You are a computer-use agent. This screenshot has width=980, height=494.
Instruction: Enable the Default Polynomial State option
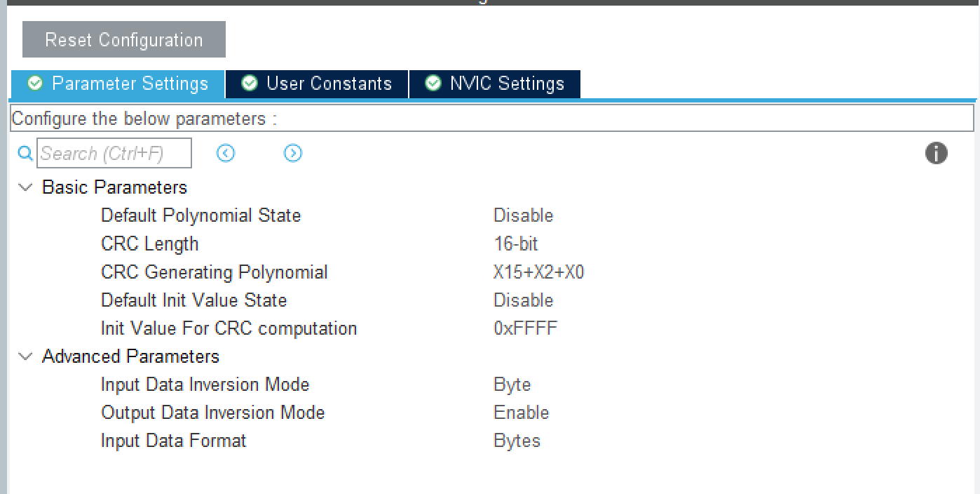[x=524, y=215]
